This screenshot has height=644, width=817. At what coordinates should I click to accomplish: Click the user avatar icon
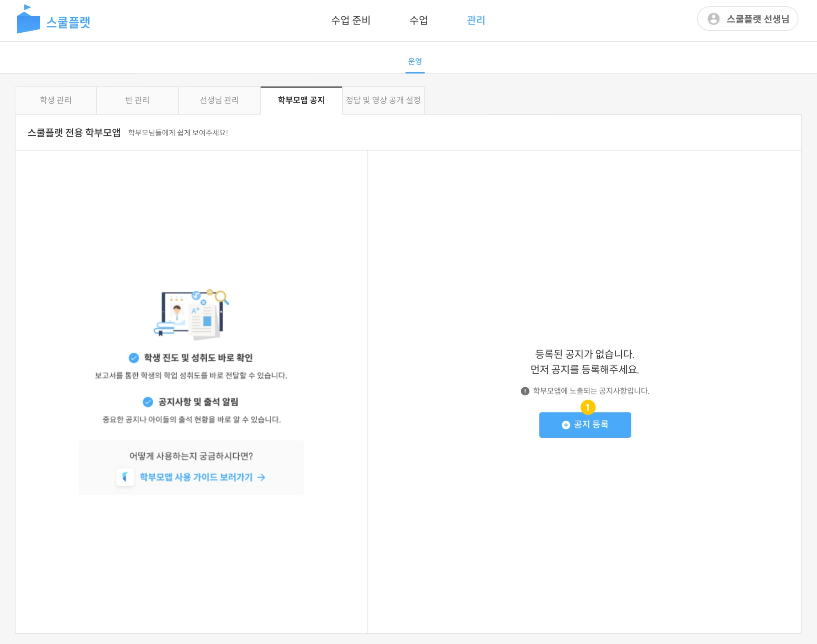point(713,19)
